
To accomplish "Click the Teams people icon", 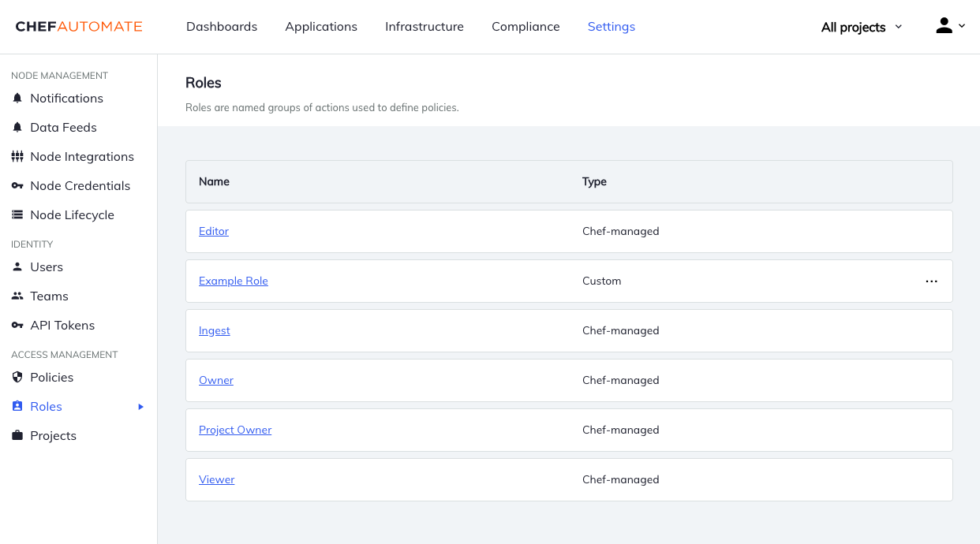I will coord(17,296).
